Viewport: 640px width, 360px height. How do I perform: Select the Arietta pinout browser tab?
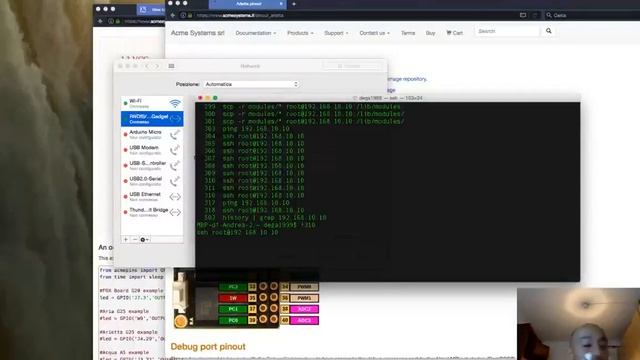[x=249, y=4]
